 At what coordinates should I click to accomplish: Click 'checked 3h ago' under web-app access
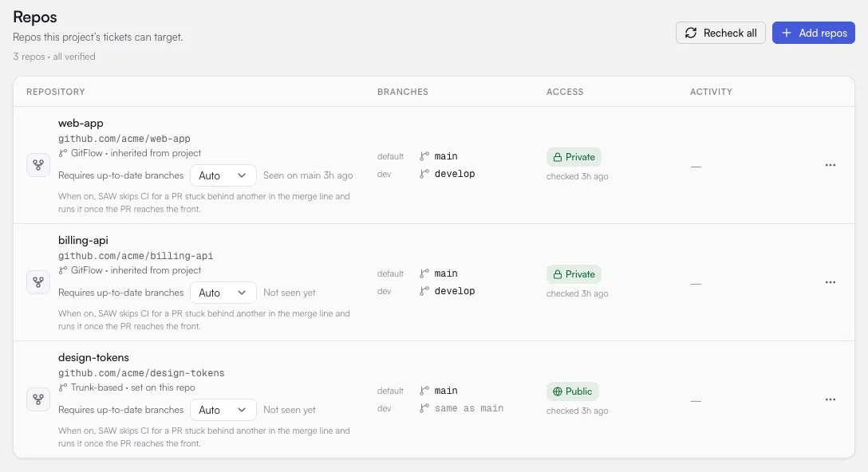(577, 176)
